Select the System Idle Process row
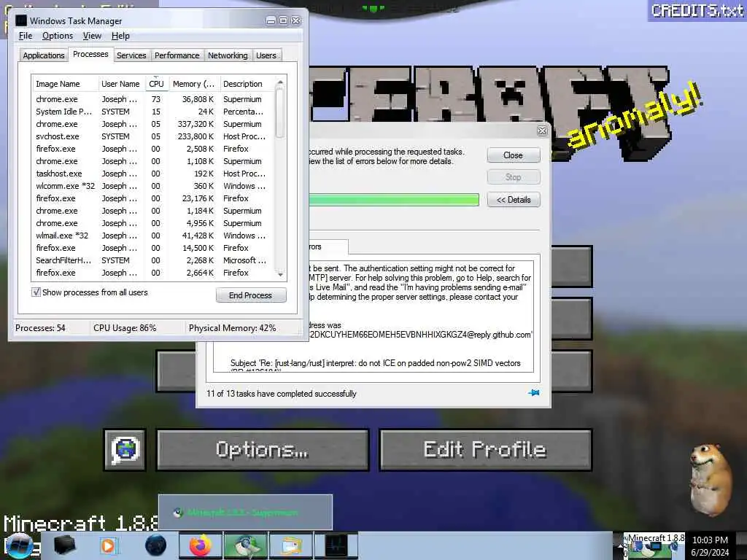 pos(153,112)
